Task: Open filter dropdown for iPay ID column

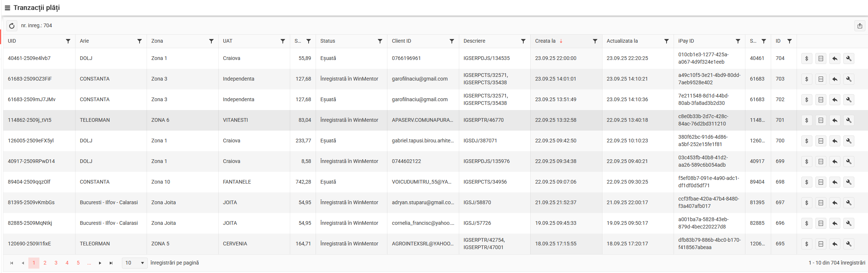Action: coord(738,41)
